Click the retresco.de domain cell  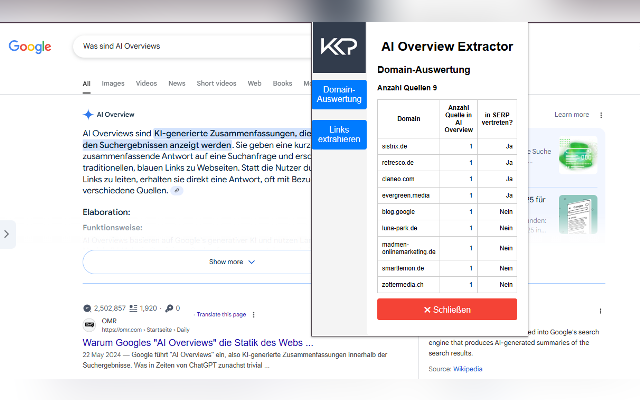tap(409, 162)
